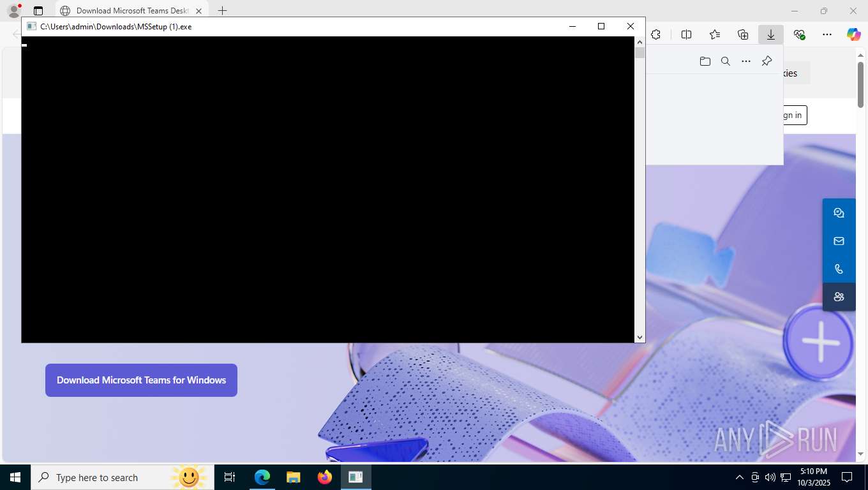Open Edge Favorites star icon

coord(715,34)
